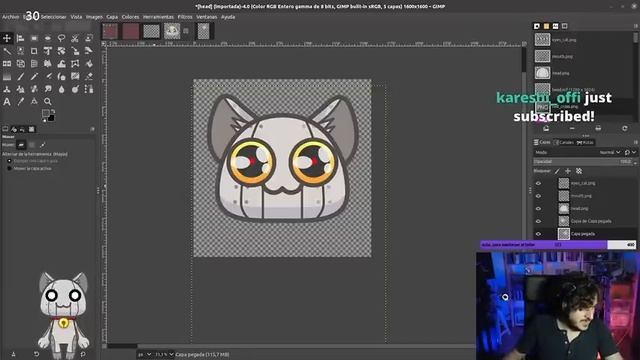Select the Ellipse Select tool
This screenshot has height=360, width=640.
pyautogui.click(x=48, y=38)
